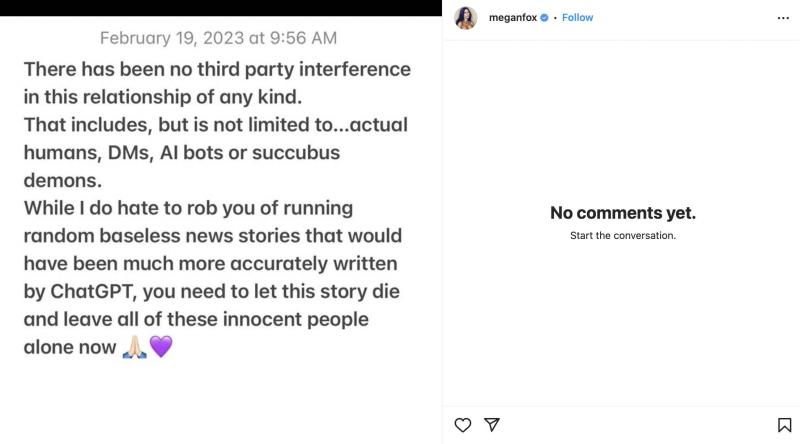Like the post with the heart icon
The image size is (800, 444).
pos(463,425)
